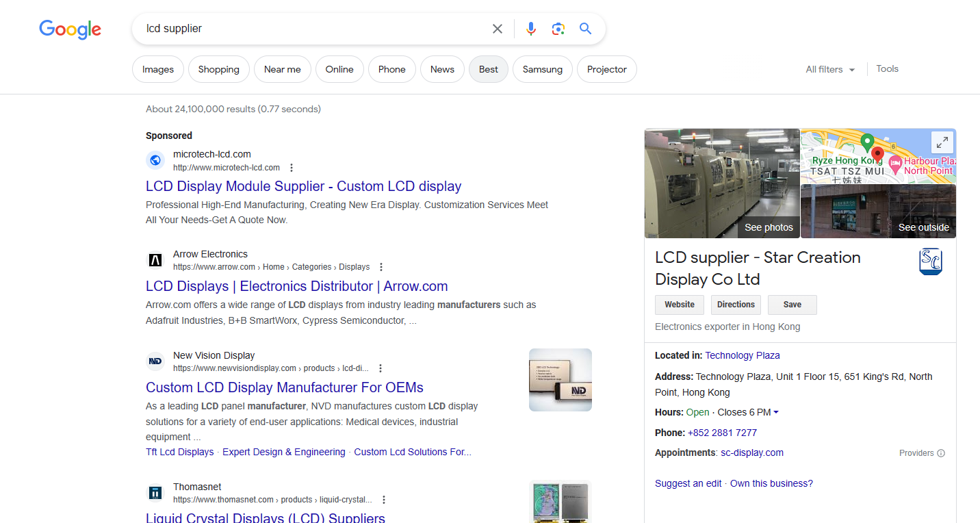Click the Star Creation Display logo
Viewport: 980px width, 523px height.
point(930,261)
